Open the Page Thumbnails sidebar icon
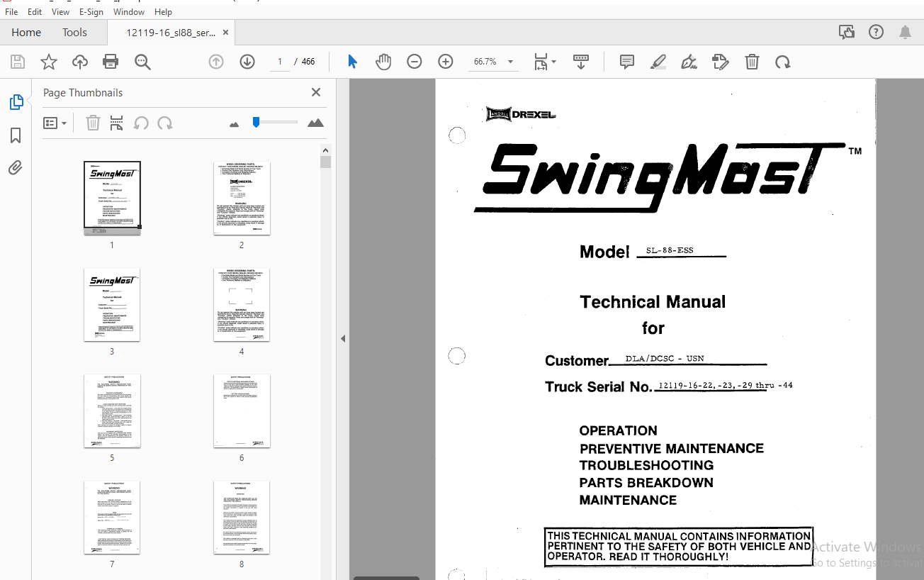 [x=16, y=102]
